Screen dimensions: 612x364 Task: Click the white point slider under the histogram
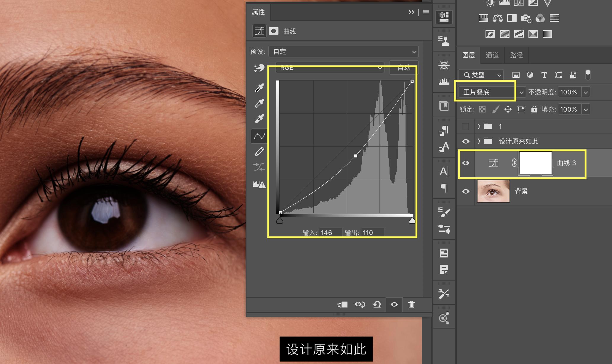click(x=412, y=221)
